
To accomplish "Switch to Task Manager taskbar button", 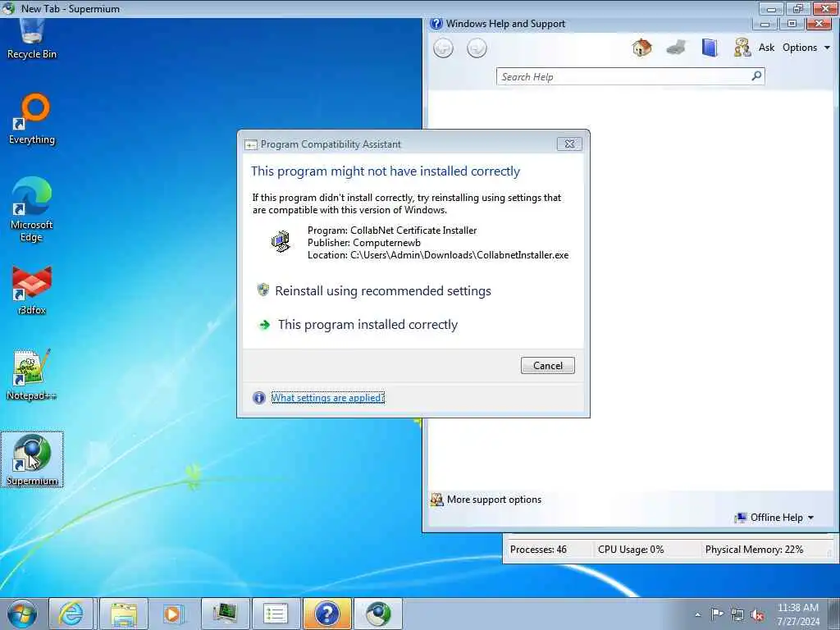I will (x=225, y=614).
